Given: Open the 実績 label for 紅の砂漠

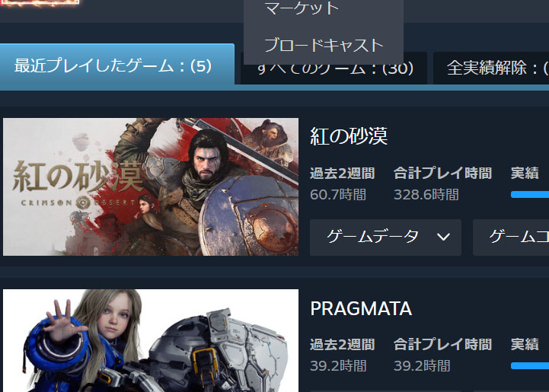Looking at the screenshot, I should pyautogui.click(x=525, y=173).
